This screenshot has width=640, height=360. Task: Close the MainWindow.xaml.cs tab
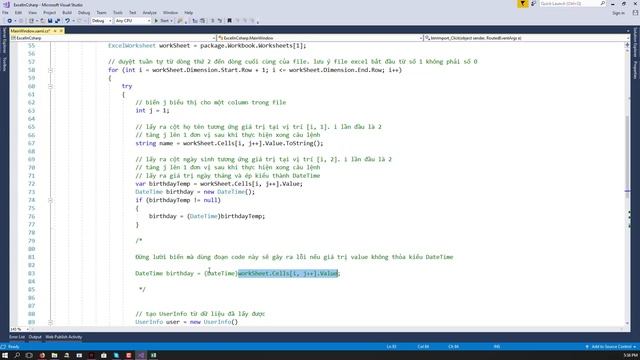click(61, 31)
